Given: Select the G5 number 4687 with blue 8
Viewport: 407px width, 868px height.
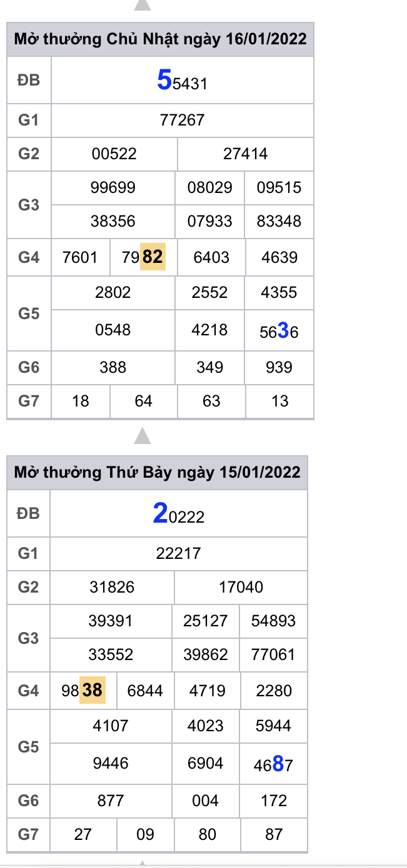Looking at the screenshot, I should 274,764.
